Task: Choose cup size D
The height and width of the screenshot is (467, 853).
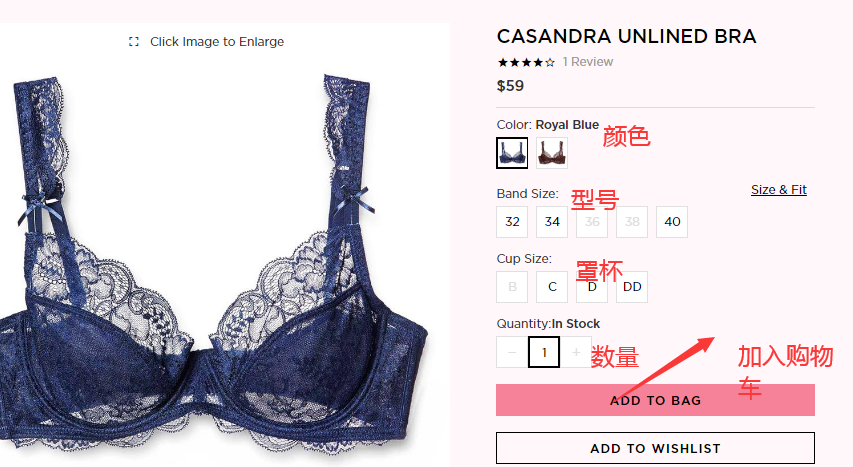Action: [592, 287]
